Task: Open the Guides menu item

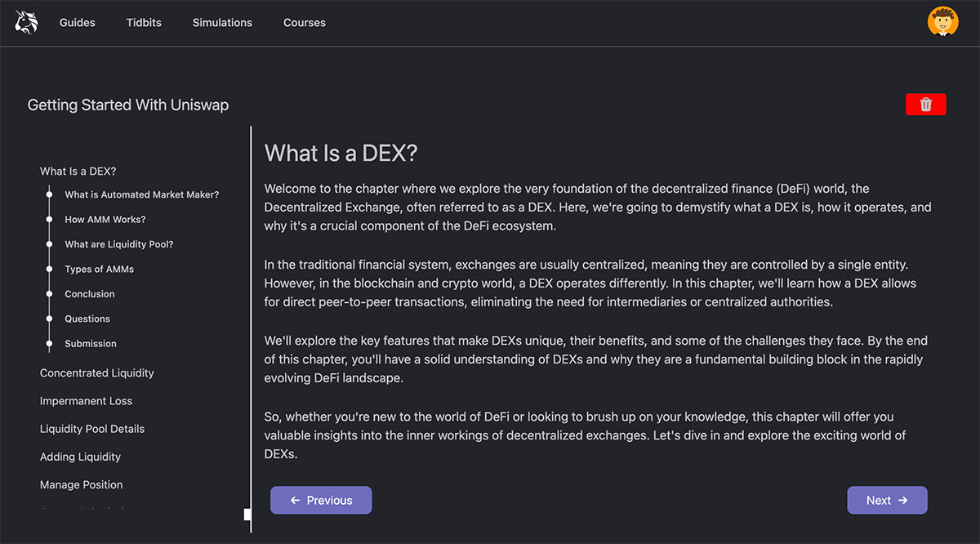Action: [78, 23]
